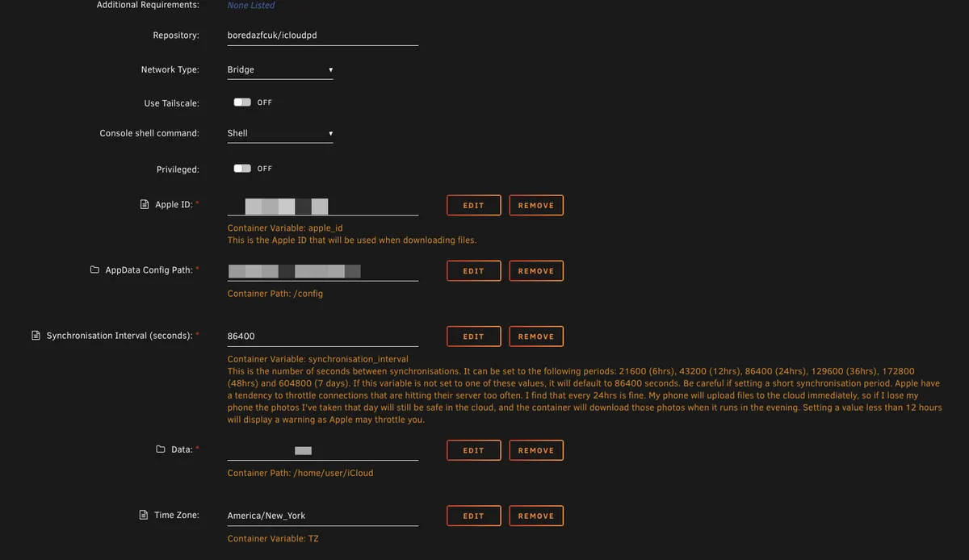969x560 pixels.
Task: Click the AppData Config Path input field
Action: (323, 270)
